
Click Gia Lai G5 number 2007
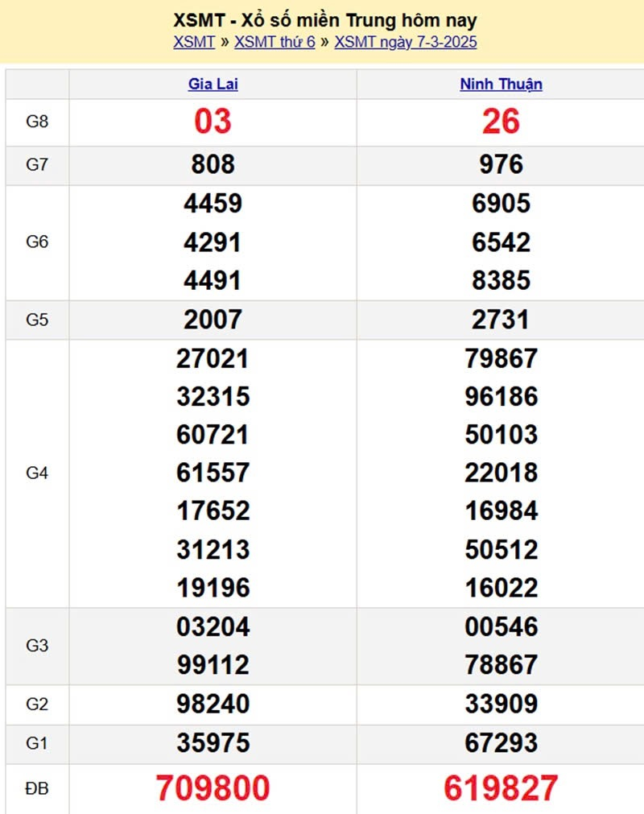213,320
